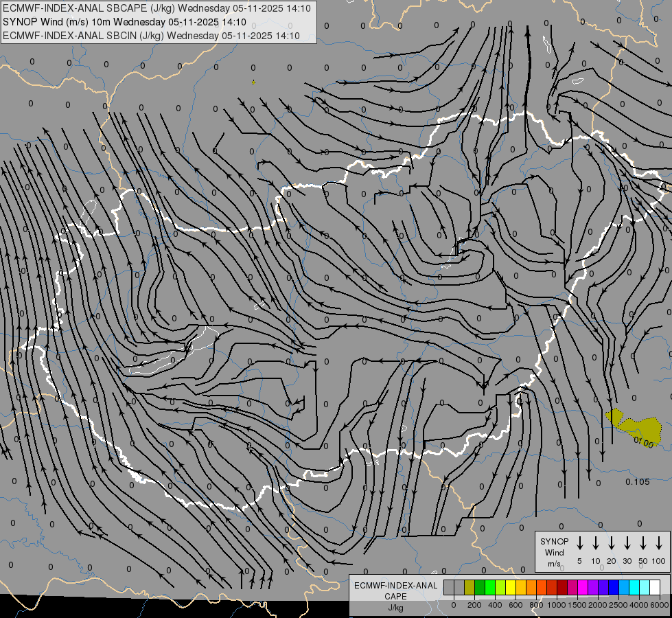672x618 pixels.
Task: Click the SBCIN title line
Action: (x=151, y=36)
